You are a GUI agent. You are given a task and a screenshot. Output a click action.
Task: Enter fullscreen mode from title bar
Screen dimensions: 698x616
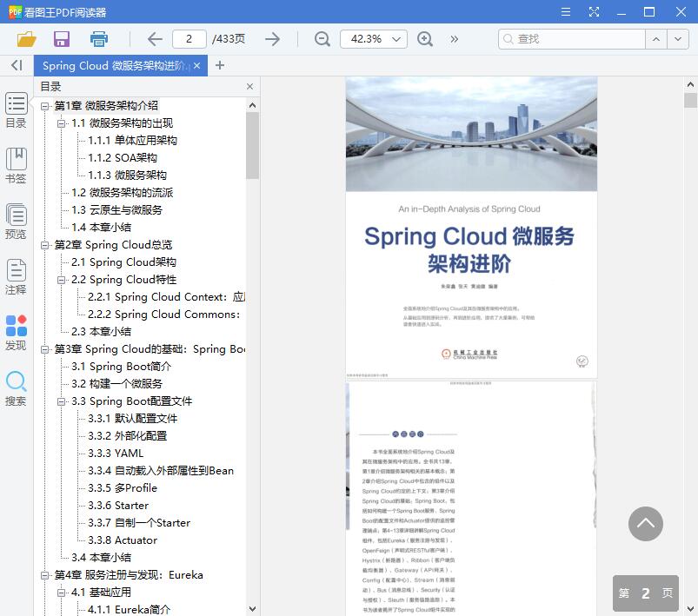pyautogui.click(x=594, y=11)
